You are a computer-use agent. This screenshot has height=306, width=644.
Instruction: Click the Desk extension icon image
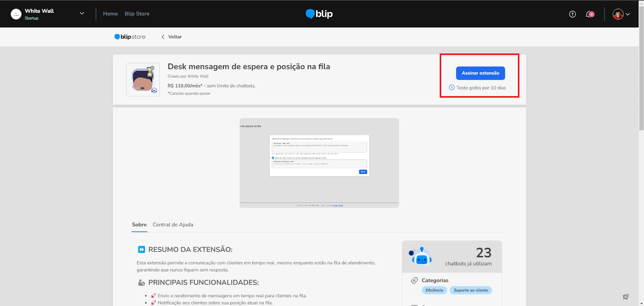pos(143,80)
